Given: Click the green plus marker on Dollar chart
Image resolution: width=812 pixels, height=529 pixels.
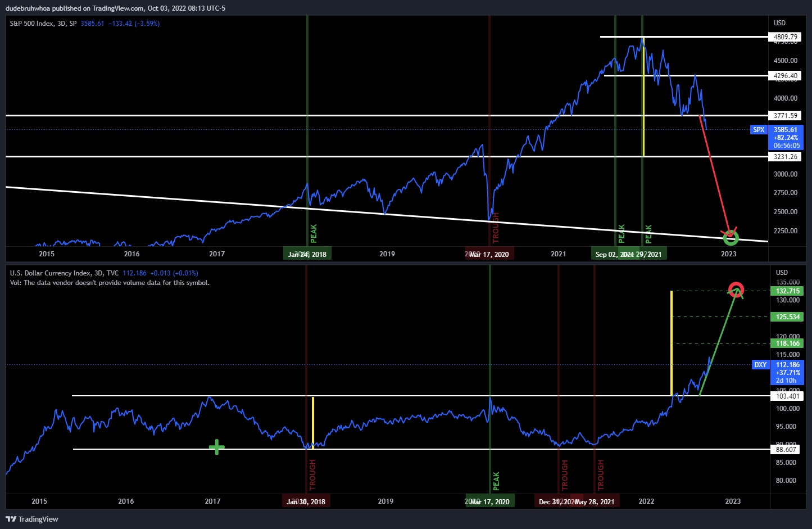Looking at the screenshot, I should tap(217, 447).
